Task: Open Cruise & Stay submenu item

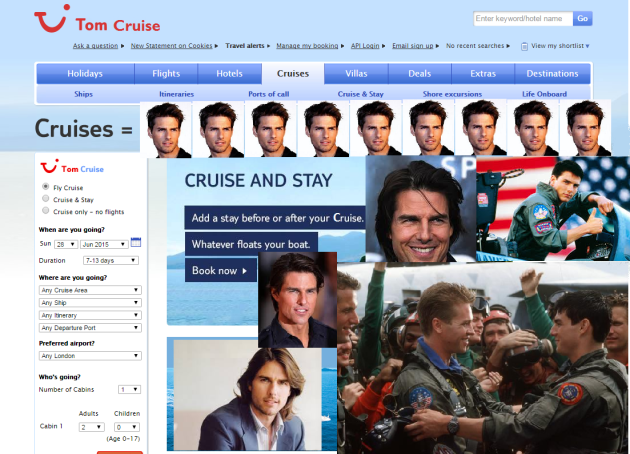Action: pyautogui.click(x=361, y=94)
